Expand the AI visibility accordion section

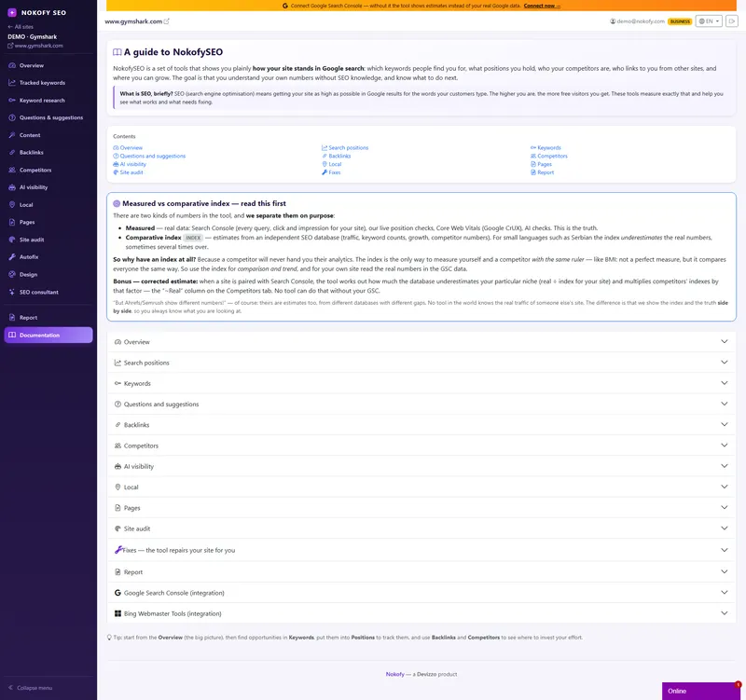coord(421,466)
